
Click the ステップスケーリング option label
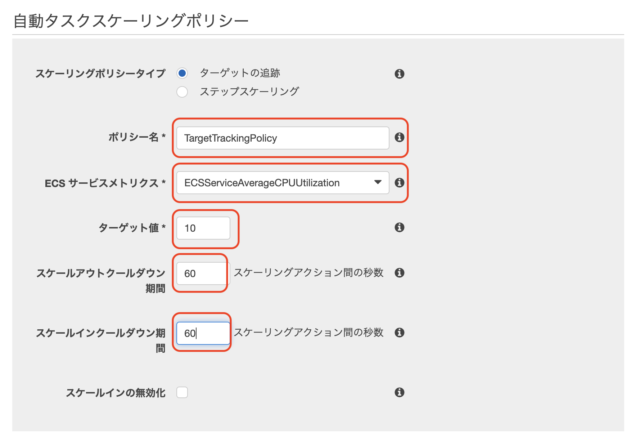coord(249,91)
